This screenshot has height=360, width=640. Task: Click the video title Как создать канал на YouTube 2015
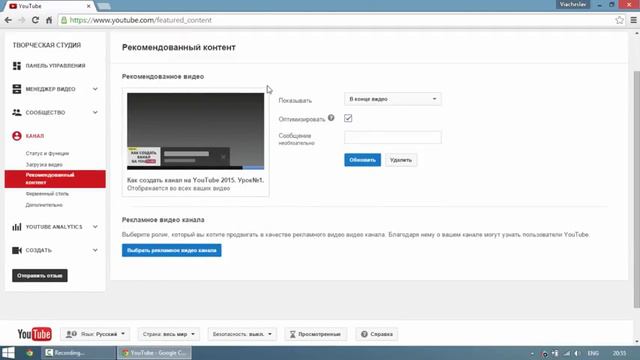[x=196, y=180]
